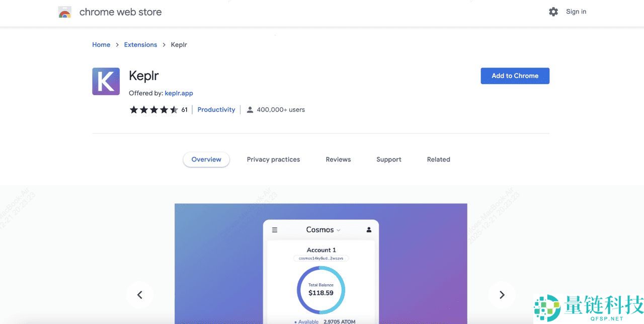Open the Support tab
This screenshot has height=324, width=644.
389,159
